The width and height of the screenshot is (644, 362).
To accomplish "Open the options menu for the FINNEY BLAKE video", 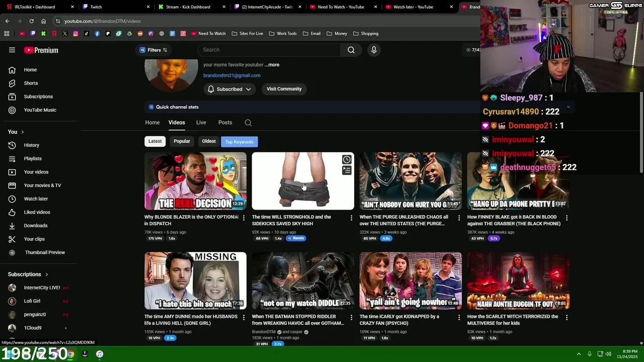I will pos(567,218).
